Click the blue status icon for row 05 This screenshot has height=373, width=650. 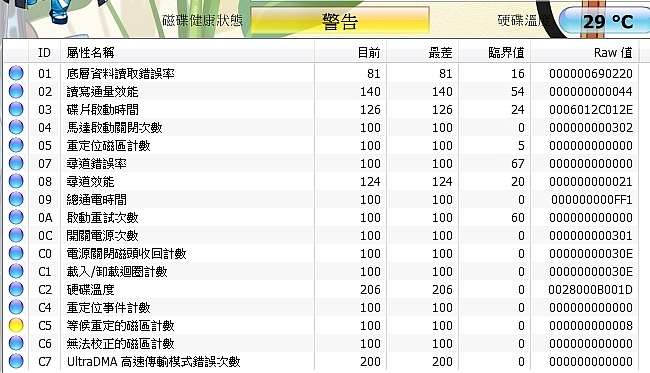click(16, 145)
